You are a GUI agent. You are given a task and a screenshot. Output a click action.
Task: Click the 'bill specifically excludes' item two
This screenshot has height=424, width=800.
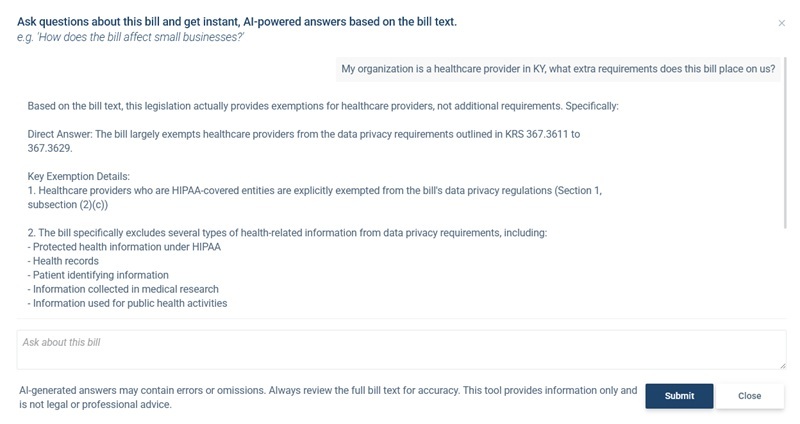pos(287,233)
